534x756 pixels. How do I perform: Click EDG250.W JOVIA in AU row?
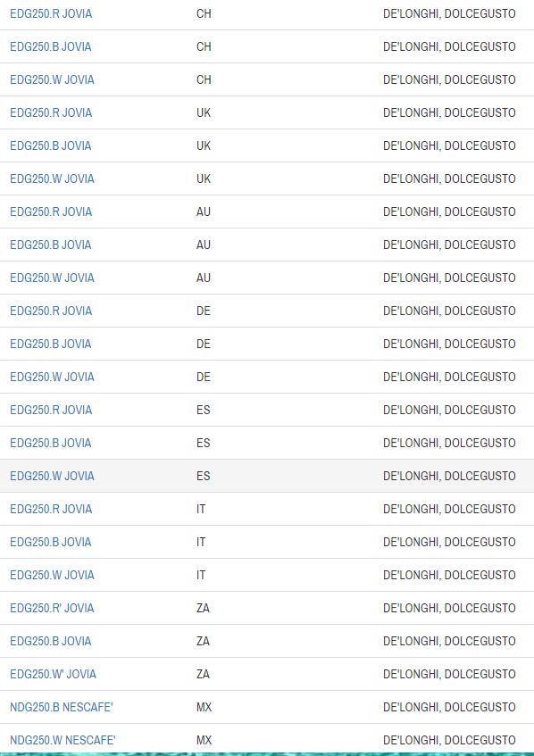[52, 278]
